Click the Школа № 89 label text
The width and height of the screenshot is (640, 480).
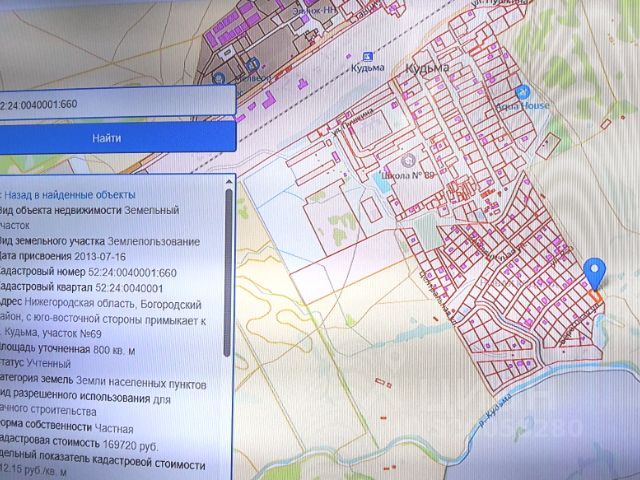pyautogui.click(x=407, y=176)
